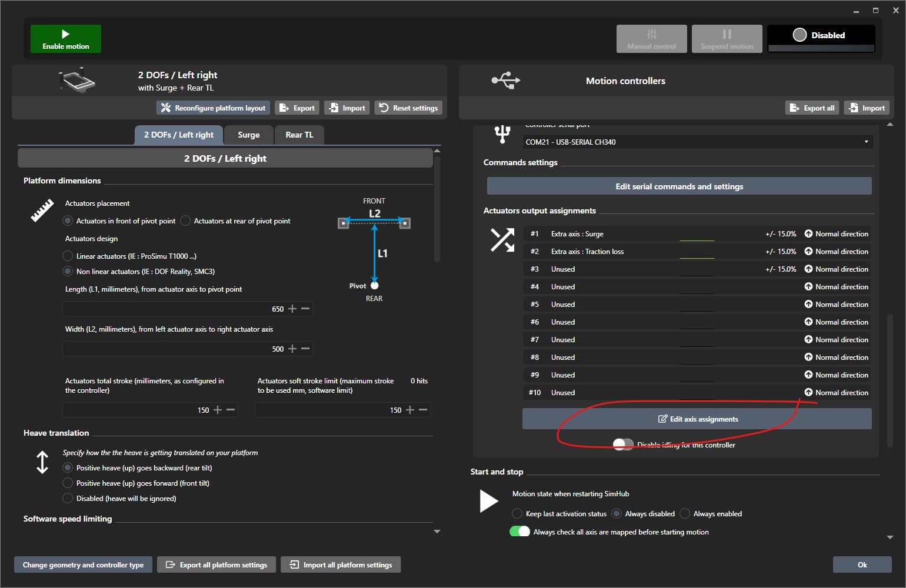Viewport: 906px width, 588px height.
Task: Click scroll-down arrow of platform panel
Action: point(437,532)
